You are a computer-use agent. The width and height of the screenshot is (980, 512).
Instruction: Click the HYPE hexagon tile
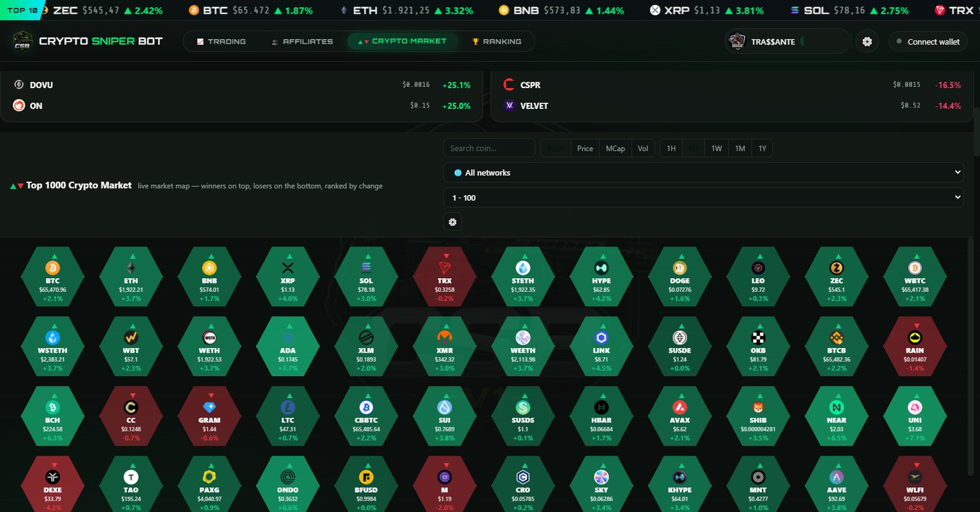[601, 277]
